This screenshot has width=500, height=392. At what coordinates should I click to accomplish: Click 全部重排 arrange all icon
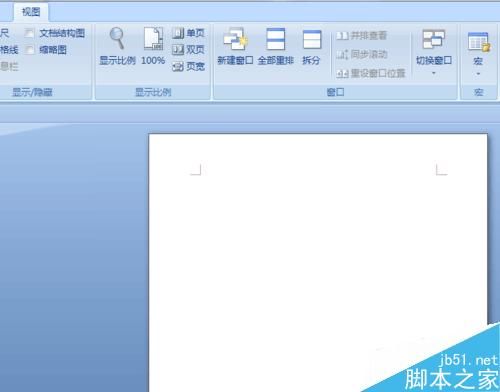pyautogui.click(x=275, y=39)
